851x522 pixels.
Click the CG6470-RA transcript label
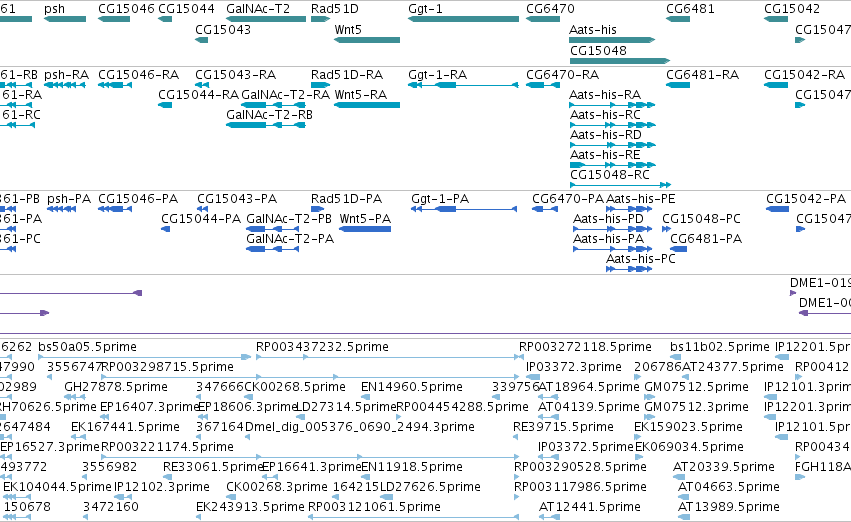[562, 74]
